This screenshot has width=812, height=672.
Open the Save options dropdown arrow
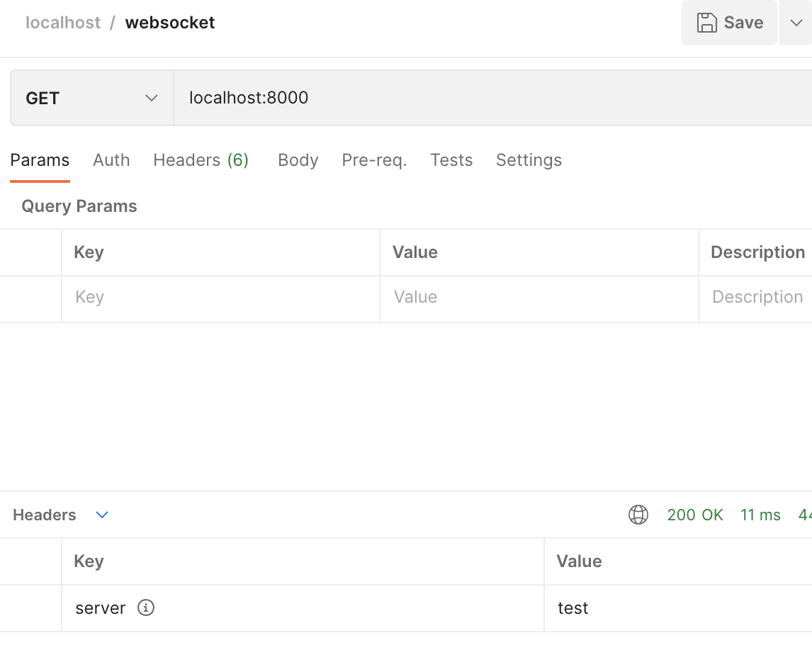pos(796,23)
